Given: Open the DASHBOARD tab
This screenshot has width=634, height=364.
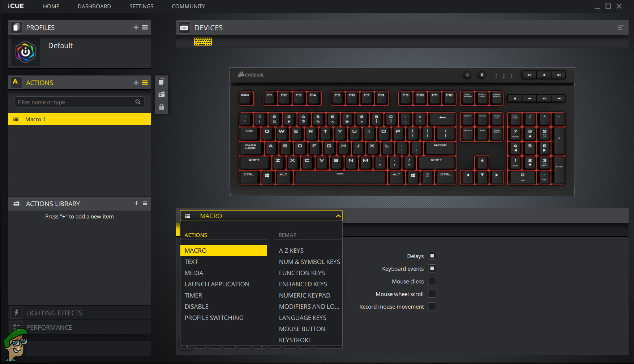Looking at the screenshot, I should point(94,6).
